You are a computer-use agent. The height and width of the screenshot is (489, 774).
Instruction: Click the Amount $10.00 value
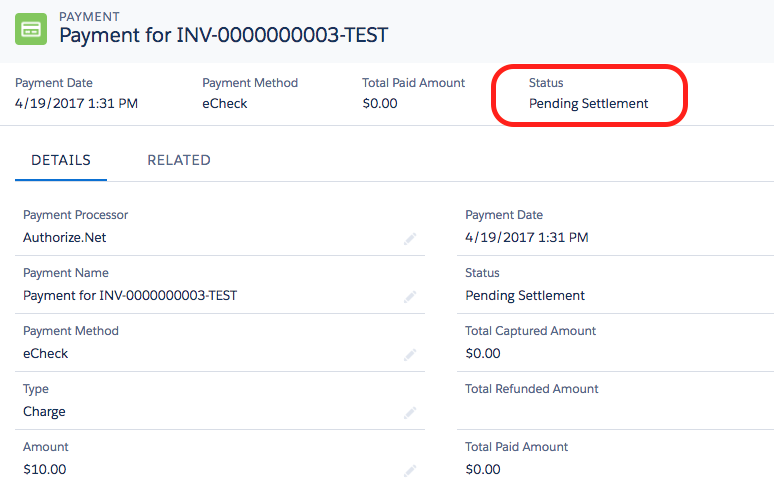pyautogui.click(x=45, y=469)
